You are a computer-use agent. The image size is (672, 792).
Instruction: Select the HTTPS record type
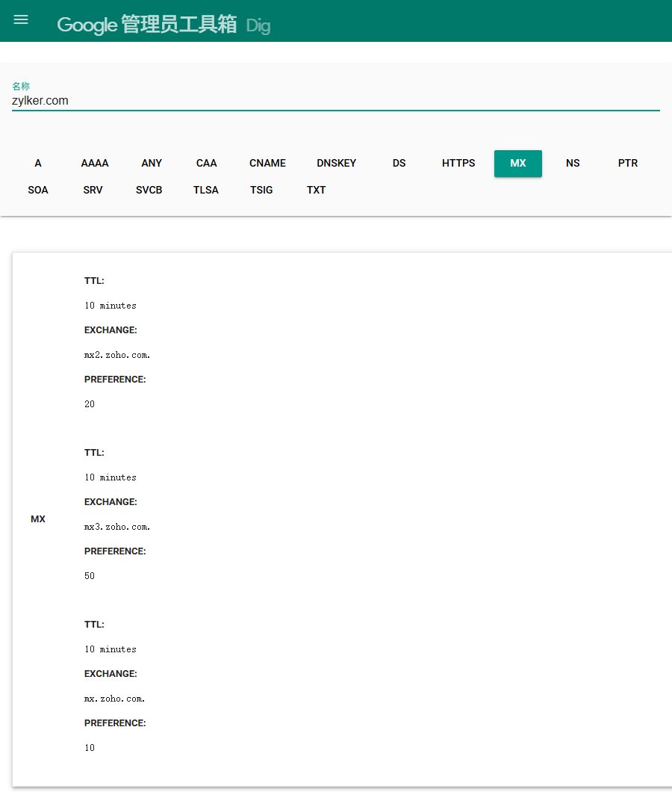pyautogui.click(x=458, y=163)
